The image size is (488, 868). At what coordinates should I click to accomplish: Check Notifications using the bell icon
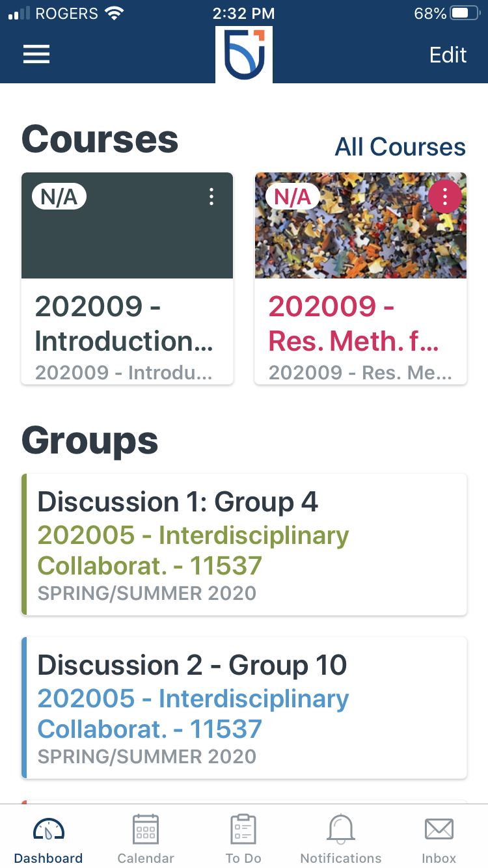coord(340,829)
